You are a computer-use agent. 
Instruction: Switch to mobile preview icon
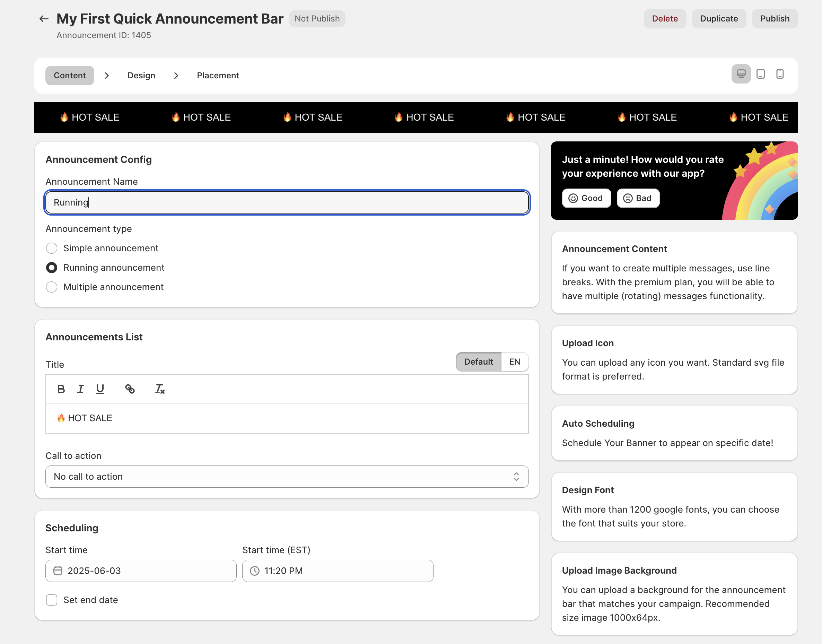click(x=780, y=74)
